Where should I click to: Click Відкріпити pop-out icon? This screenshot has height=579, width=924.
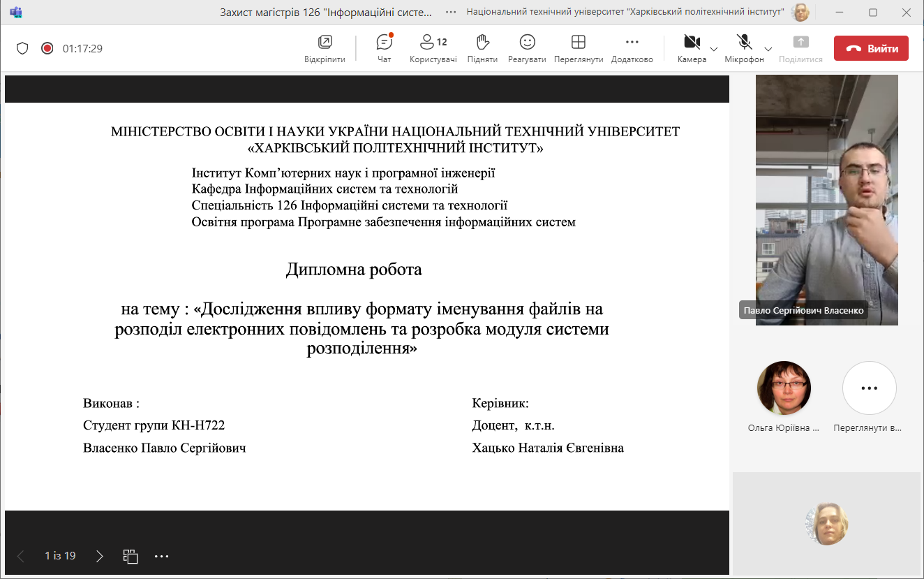pos(325,48)
